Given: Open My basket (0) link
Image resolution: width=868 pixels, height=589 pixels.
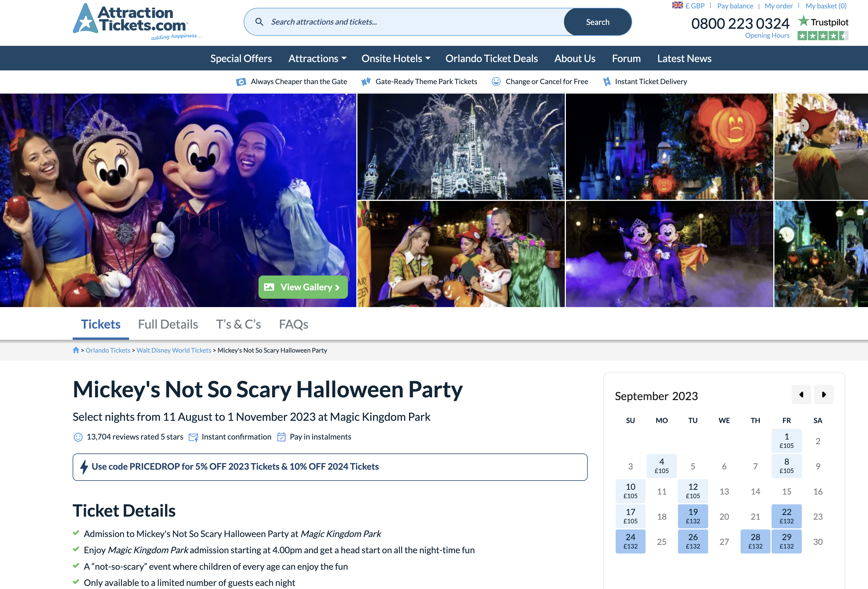Looking at the screenshot, I should coord(826,6).
